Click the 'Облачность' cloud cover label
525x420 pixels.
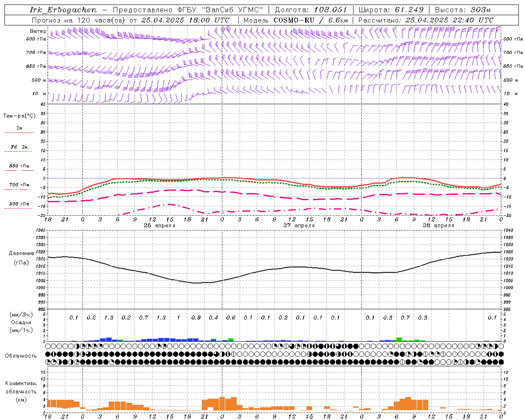click(21, 356)
